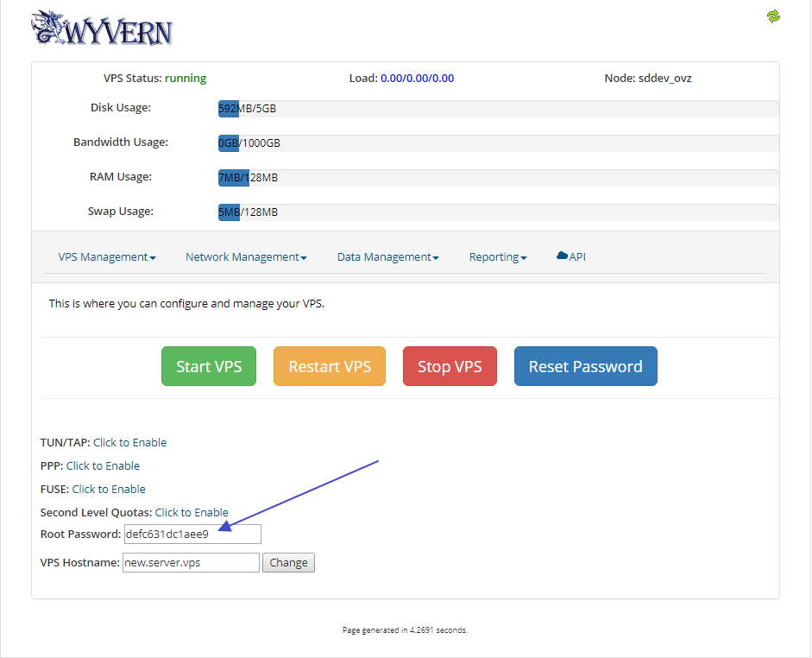Enable TUN/TAP via its link
This screenshot has height=658, width=812.
[x=130, y=442]
